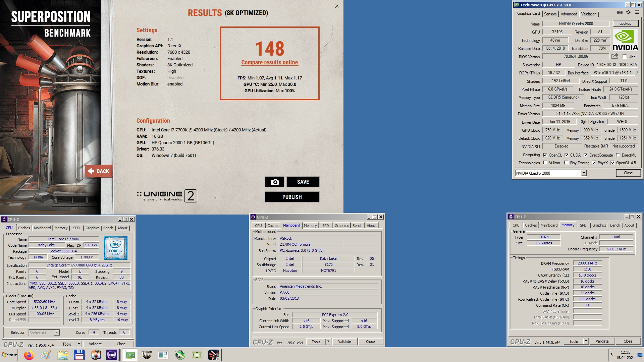Click the shield-shaped taskbar icon

pos(147,355)
